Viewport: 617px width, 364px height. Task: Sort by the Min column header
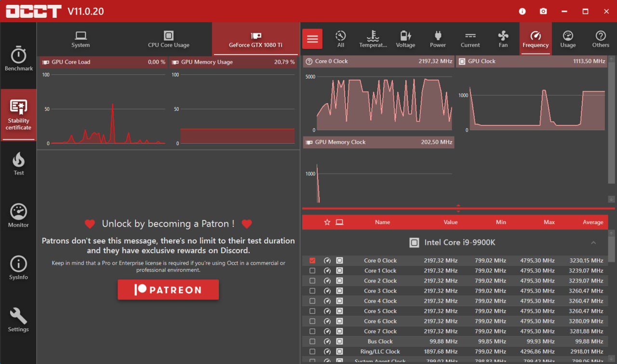501,222
